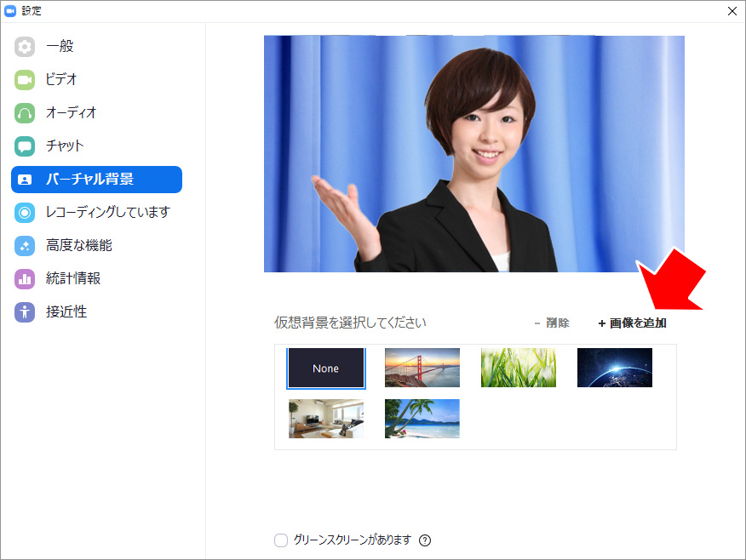This screenshot has width=746, height=560.
Task: Pick the living room interior background
Action: tap(326, 419)
